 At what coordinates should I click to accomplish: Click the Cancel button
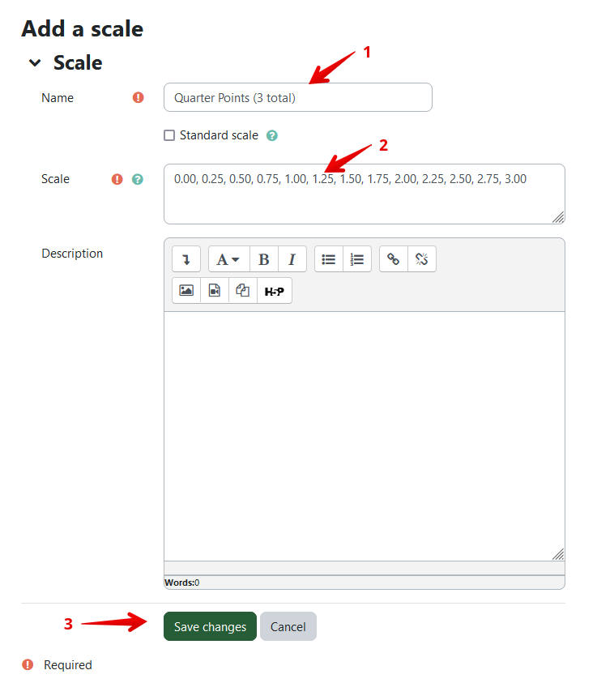pyautogui.click(x=288, y=626)
